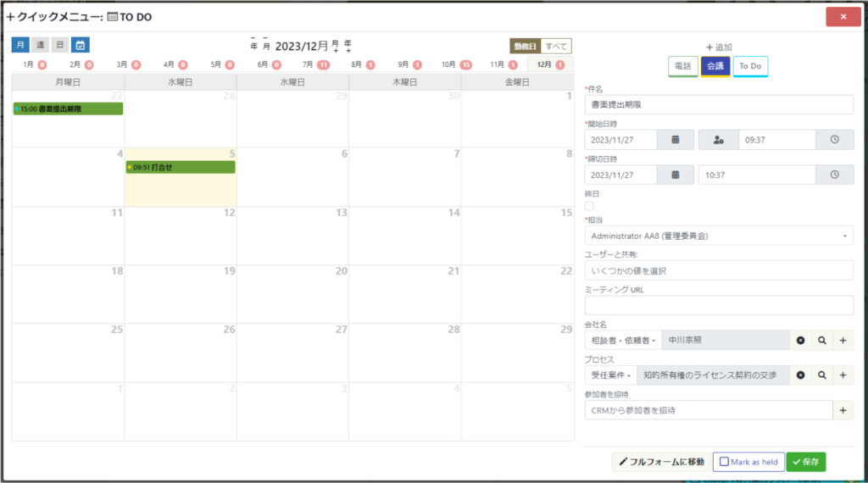Screen dimensions: 868x483
Task: Open the start time clock picker
Action: point(834,140)
